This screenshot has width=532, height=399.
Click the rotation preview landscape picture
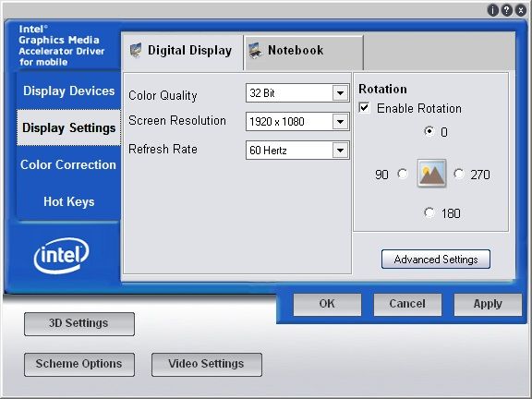coord(431,173)
